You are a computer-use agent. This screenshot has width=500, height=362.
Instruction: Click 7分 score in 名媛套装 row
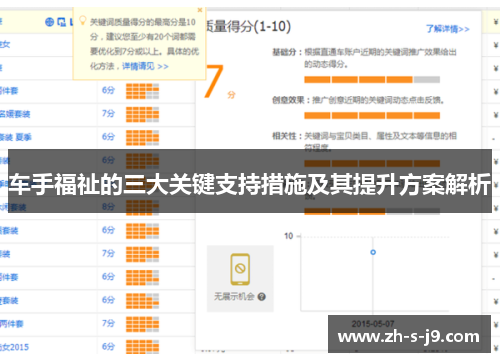(x=108, y=114)
